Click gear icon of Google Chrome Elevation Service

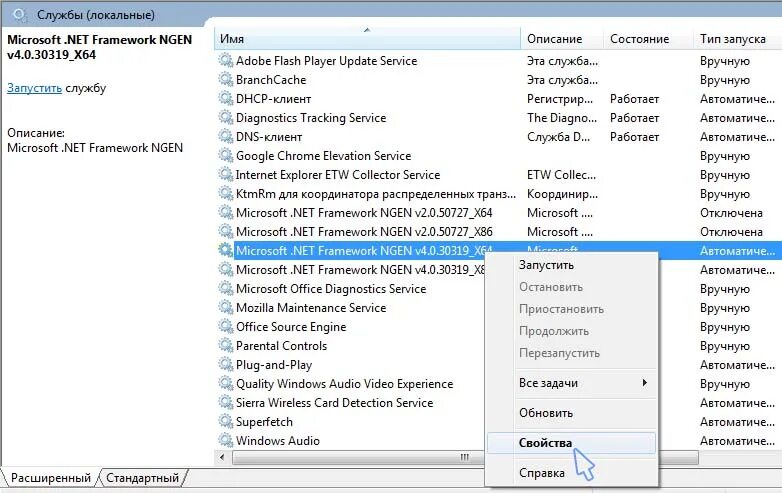click(x=225, y=156)
